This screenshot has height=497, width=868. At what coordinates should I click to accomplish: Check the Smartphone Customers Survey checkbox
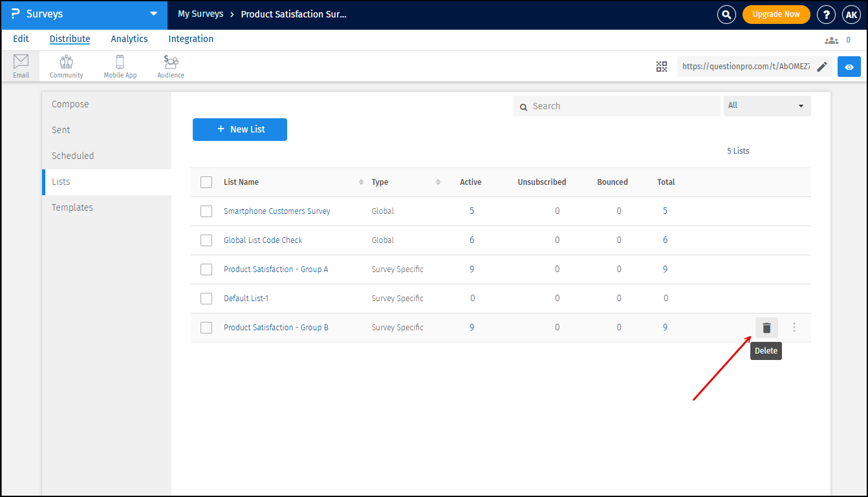point(206,211)
